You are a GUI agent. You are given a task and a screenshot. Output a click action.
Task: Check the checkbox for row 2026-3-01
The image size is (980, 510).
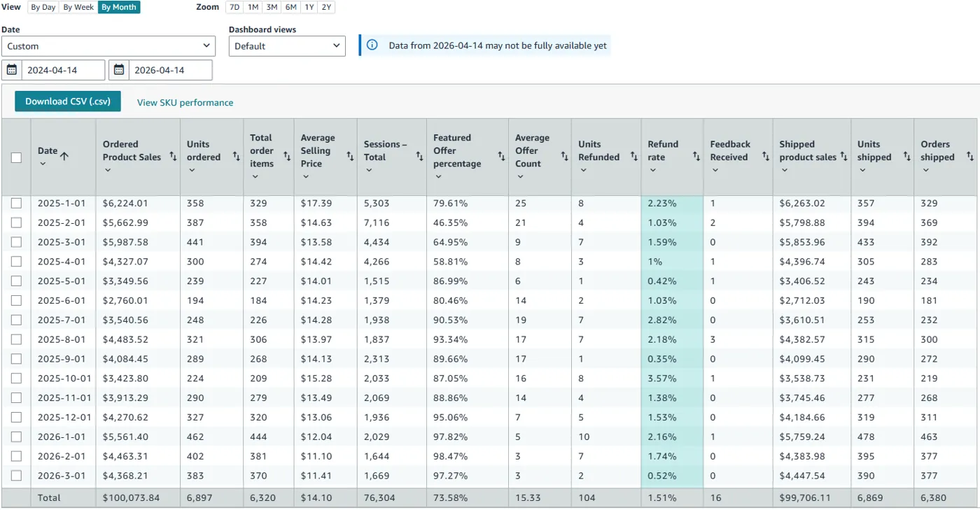coord(16,476)
